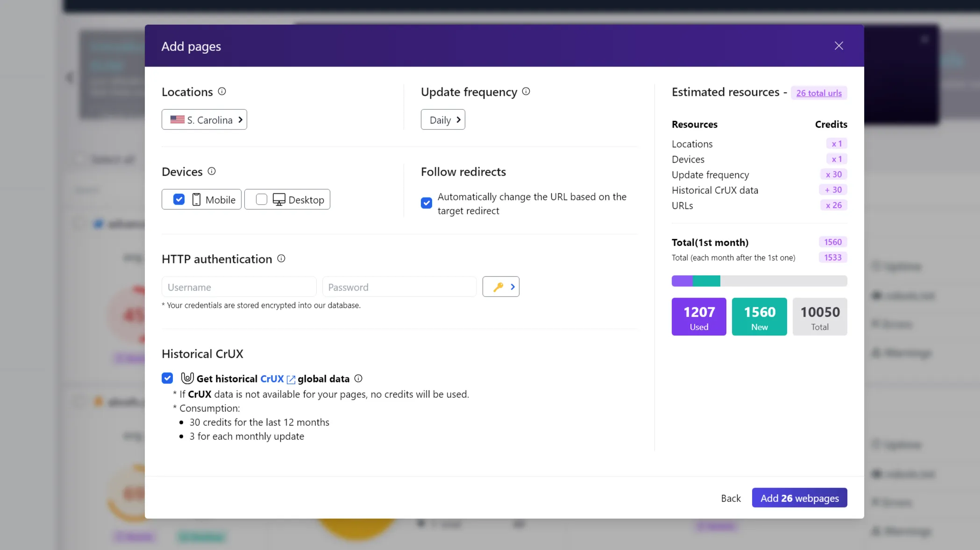Screen dimensions: 980x550
Task: Close the Add pages dialog with X
Action: (839, 46)
